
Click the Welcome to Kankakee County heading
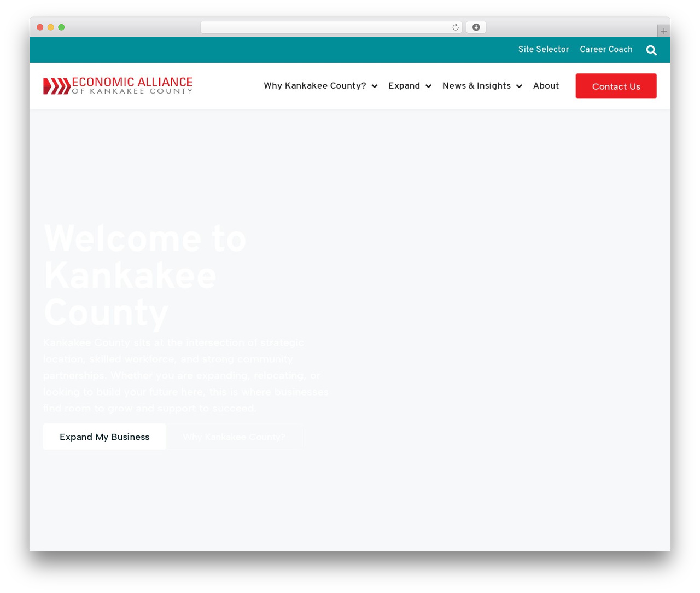145,275
